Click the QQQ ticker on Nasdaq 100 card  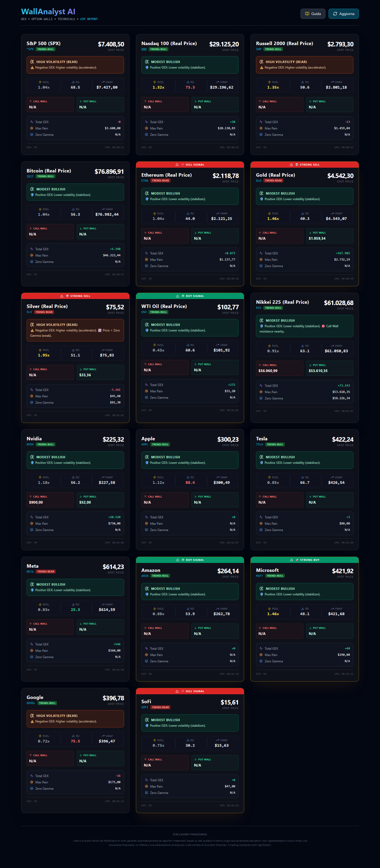click(x=144, y=49)
